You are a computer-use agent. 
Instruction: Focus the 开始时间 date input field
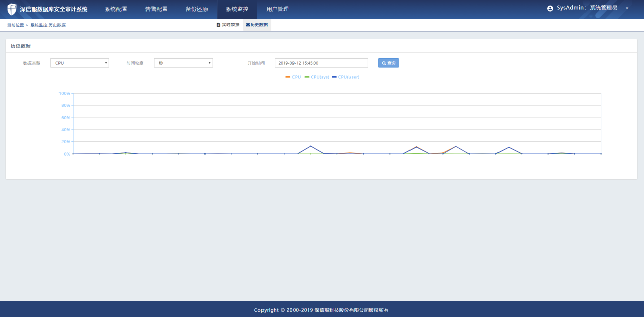[x=321, y=63]
